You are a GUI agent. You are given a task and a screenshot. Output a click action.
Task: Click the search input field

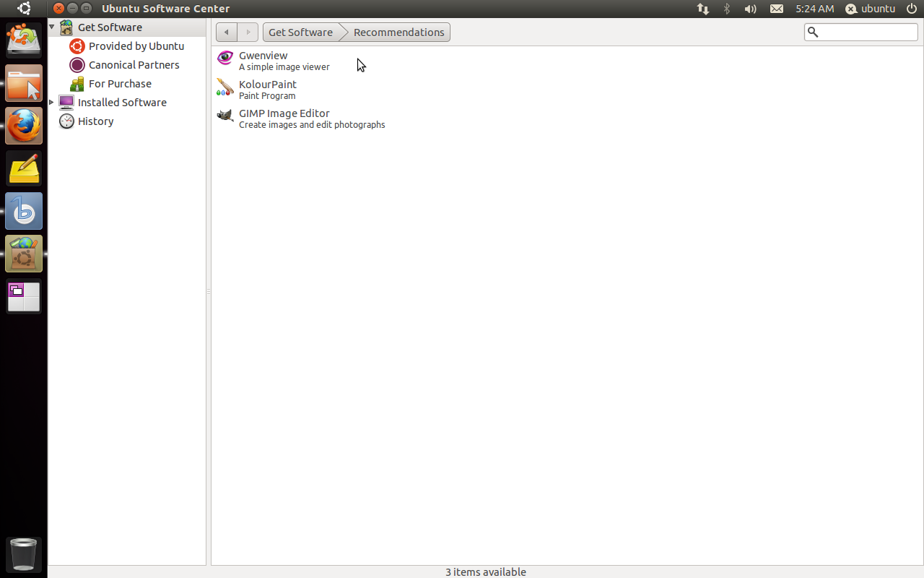pos(867,33)
